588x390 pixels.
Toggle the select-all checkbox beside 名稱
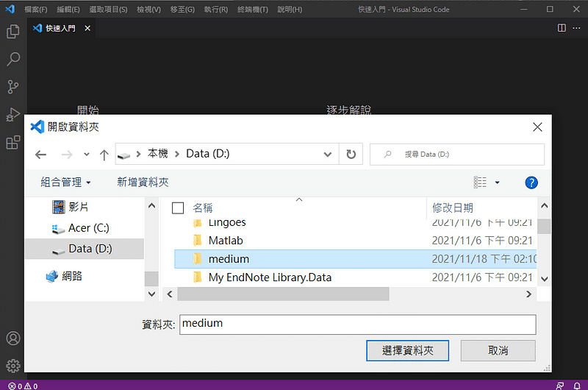point(177,208)
